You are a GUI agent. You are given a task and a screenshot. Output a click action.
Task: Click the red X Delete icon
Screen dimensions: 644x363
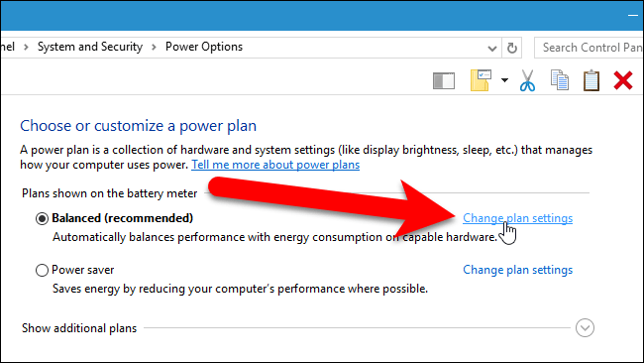(x=623, y=80)
